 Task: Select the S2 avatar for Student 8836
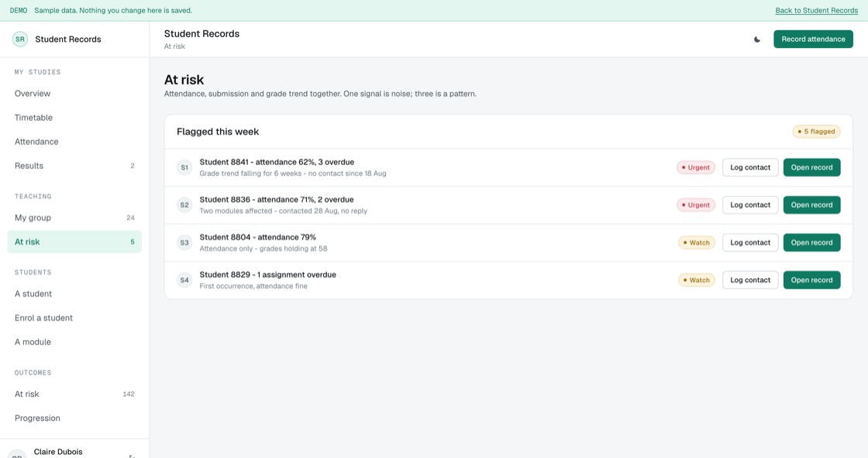click(x=184, y=205)
